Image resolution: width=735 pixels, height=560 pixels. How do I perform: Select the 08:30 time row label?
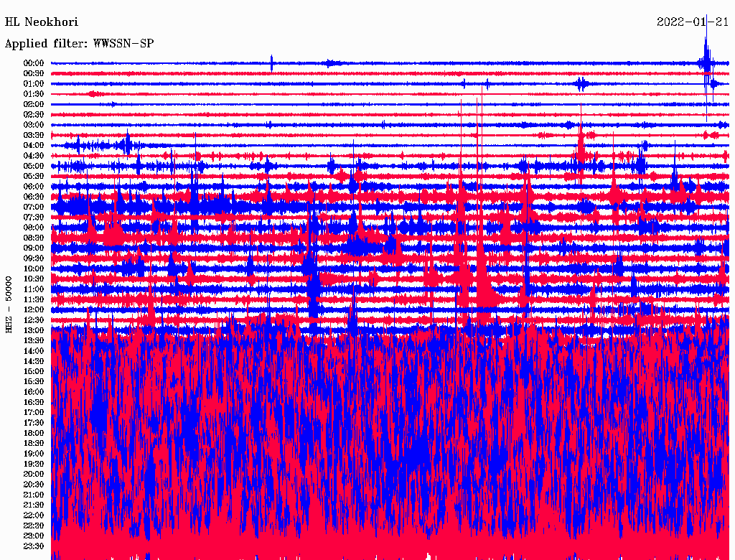pyautogui.click(x=33, y=238)
